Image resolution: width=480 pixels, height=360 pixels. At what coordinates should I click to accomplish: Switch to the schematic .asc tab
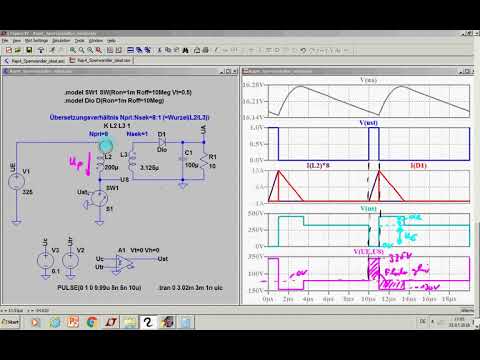pos(34,61)
